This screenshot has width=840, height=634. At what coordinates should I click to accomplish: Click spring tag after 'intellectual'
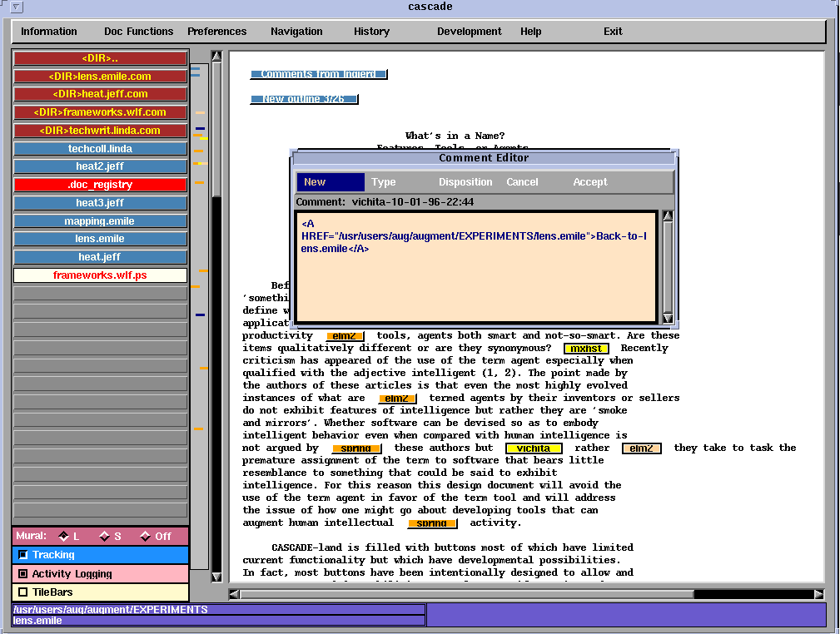tap(432, 523)
